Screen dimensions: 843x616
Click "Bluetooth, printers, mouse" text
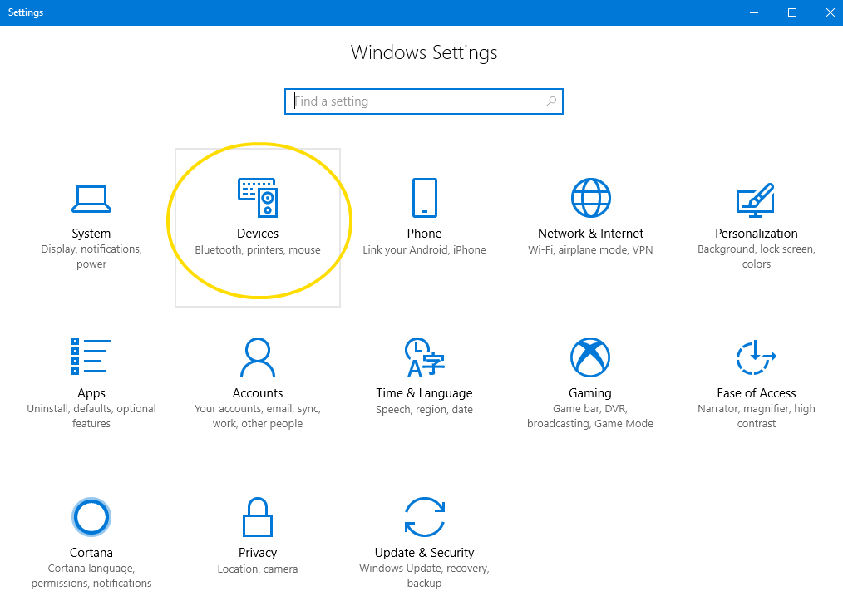tap(258, 250)
